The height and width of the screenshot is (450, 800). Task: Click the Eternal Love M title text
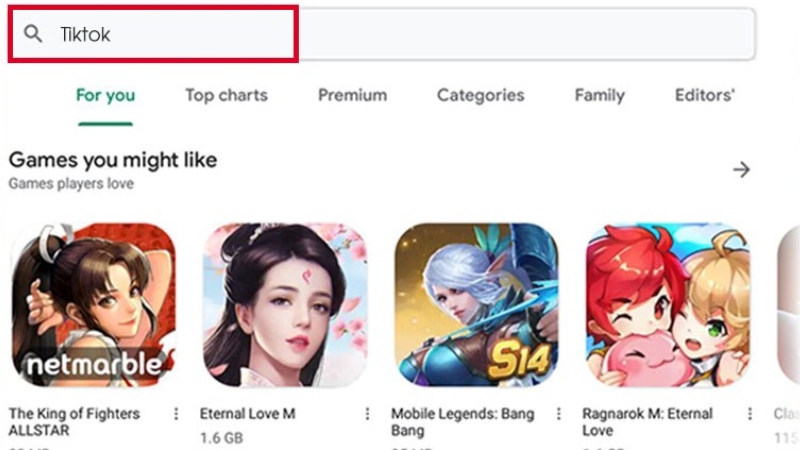click(247, 414)
